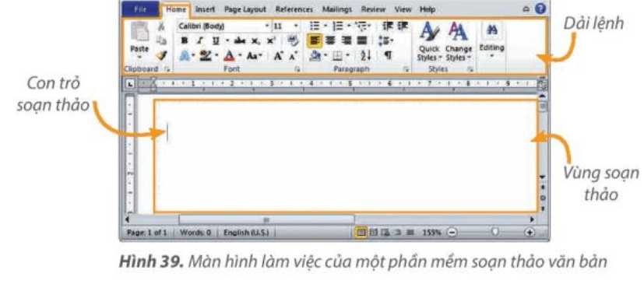
Task: Apply strikethrough formatting
Action: point(239,40)
